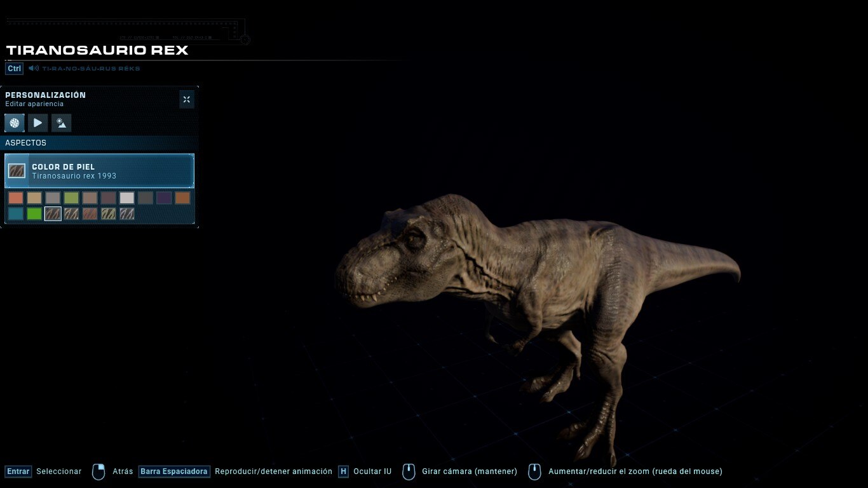Image resolution: width=868 pixels, height=488 pixels.
Task: Pick the dark mauve brown skin swatch
Action: click(x=109, y=198)
